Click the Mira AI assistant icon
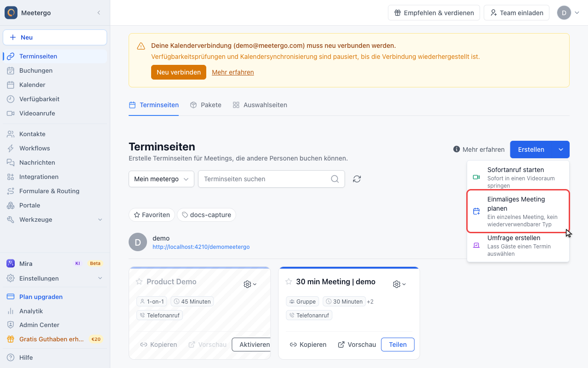This screenshot has height=368, width=588. pos(10,264)
